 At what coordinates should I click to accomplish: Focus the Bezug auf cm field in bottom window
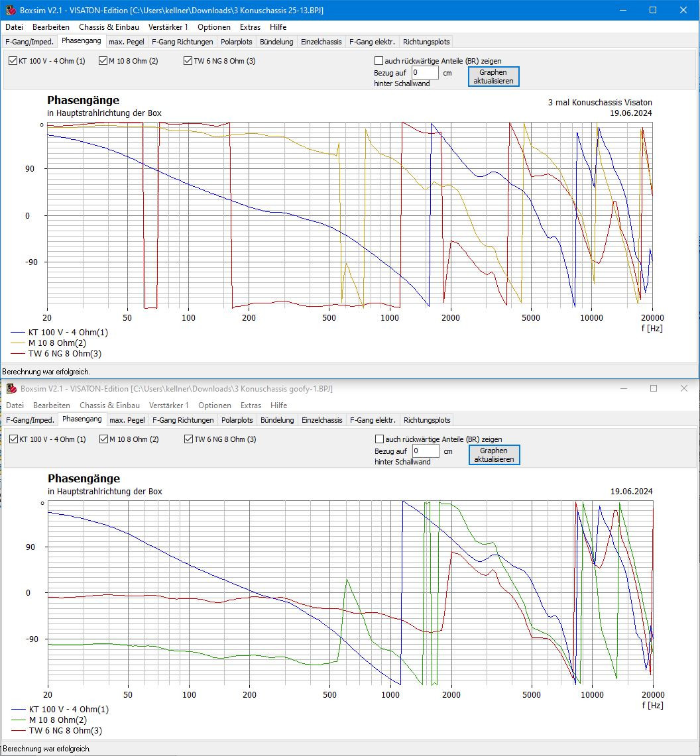tap(425, 451)
